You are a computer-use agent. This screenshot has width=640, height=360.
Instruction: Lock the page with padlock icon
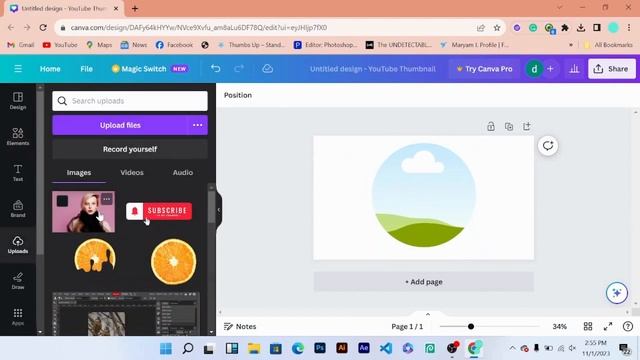491,127
